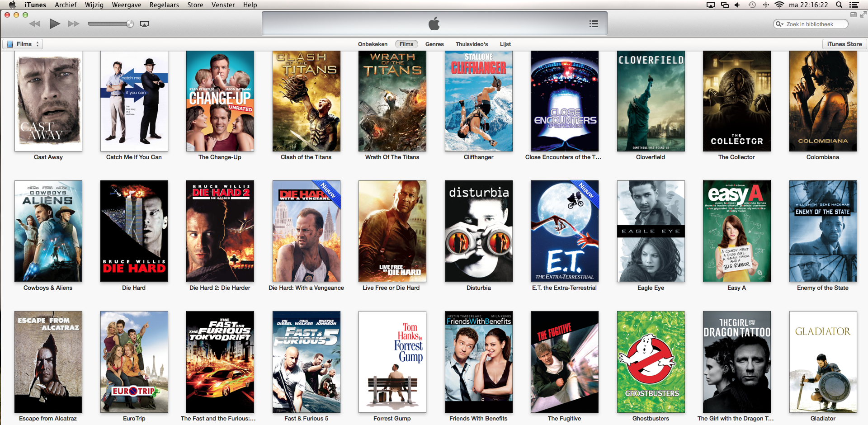Image resolution: width=868 pixels, height=425 pixels.
Task: Select The Change-Up poster
Action: coord(220,101)
